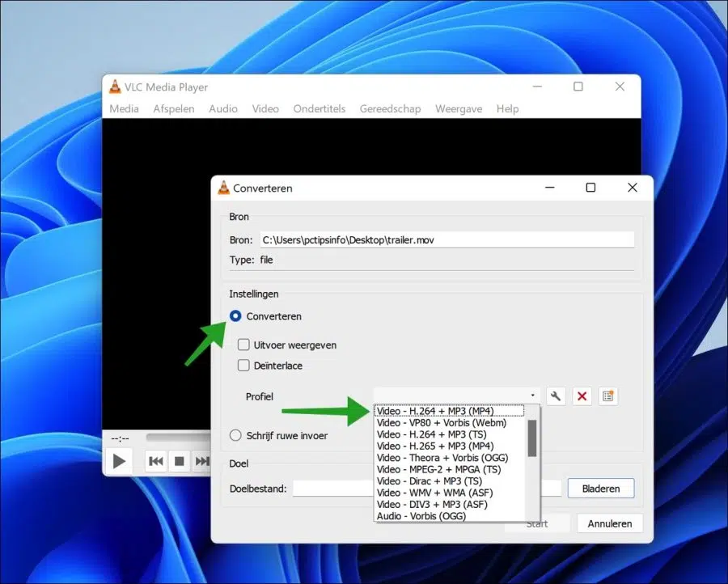This screenshot has height=584, width=728.
Task: Choose Video - H.265 + MP3 (MP4)
Action: click(x=450, y=446)
